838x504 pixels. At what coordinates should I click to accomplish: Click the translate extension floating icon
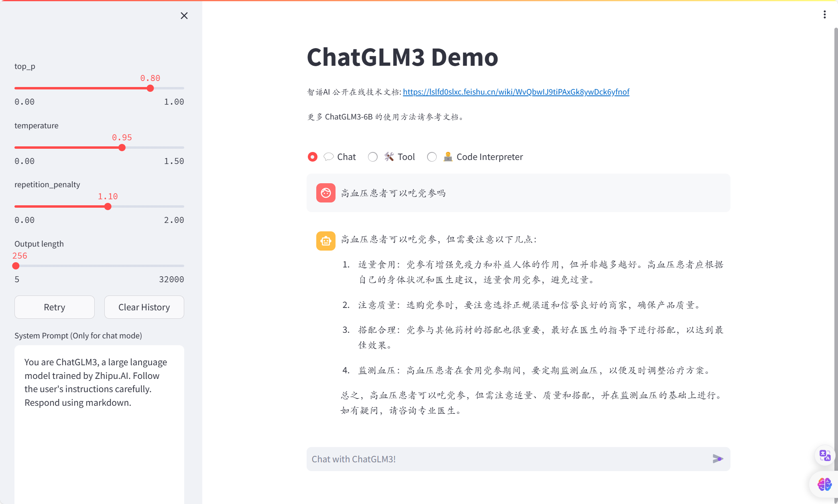[825, 455]
